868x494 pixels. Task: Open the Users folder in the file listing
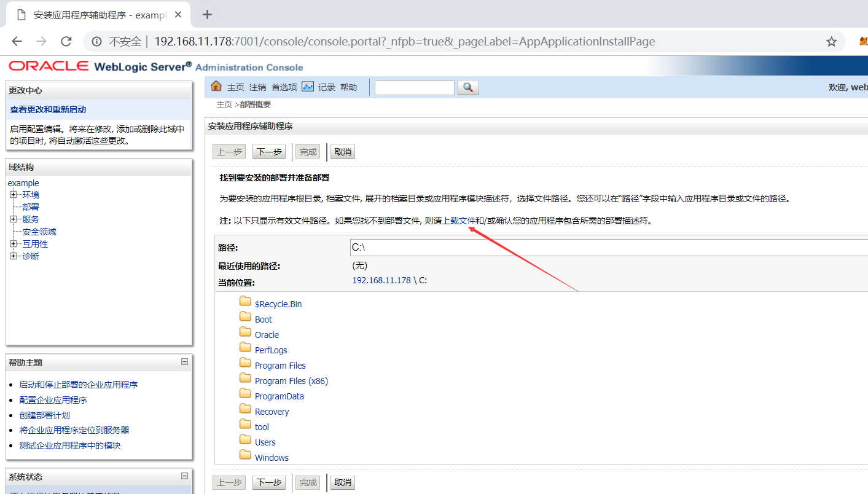pos(265,442)
